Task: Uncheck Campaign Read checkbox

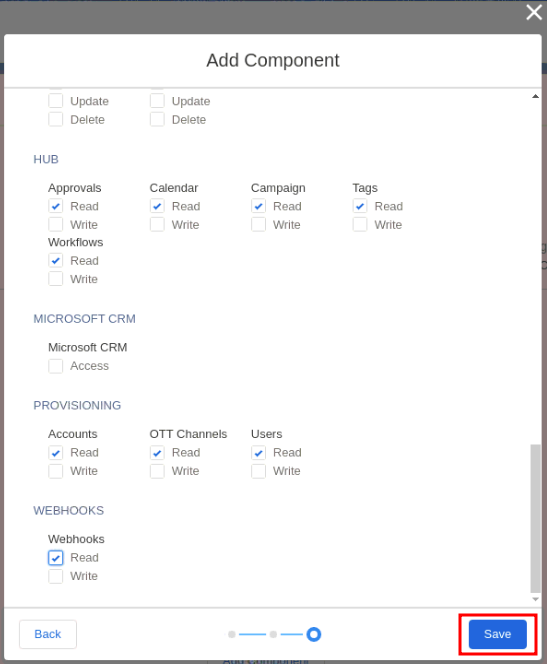Action: 258,206
